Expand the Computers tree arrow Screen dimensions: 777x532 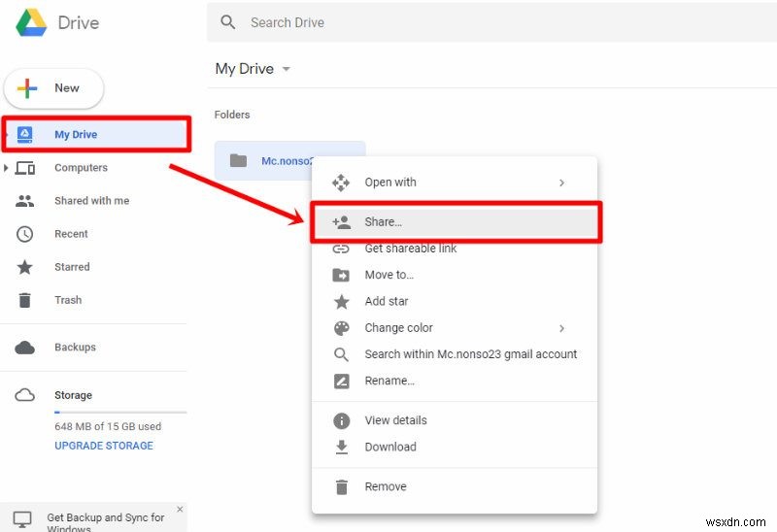(6, 168)
